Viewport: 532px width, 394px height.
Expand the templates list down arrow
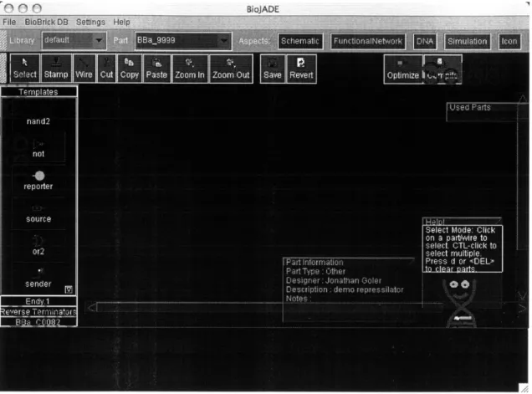point(69,289)
